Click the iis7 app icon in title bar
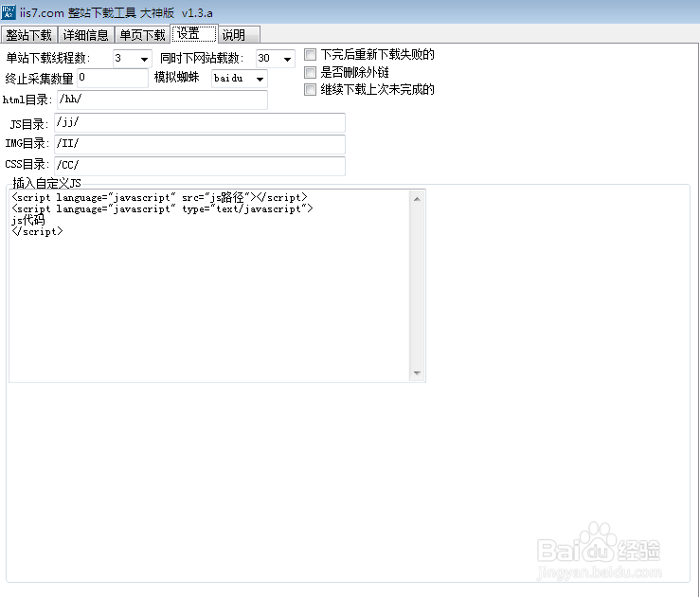The width and height of the screenshot is (700, 597). (x=8, y=12)
